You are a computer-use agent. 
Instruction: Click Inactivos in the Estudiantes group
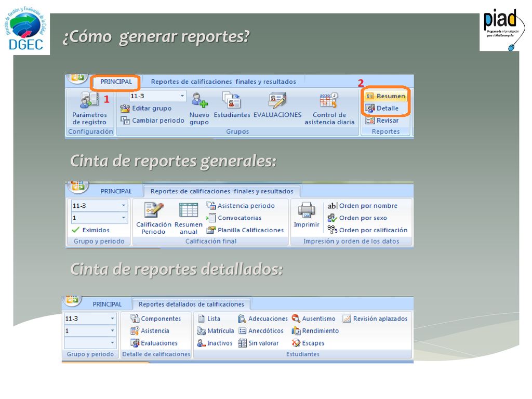pyautogui.click(x=215, y=343)
